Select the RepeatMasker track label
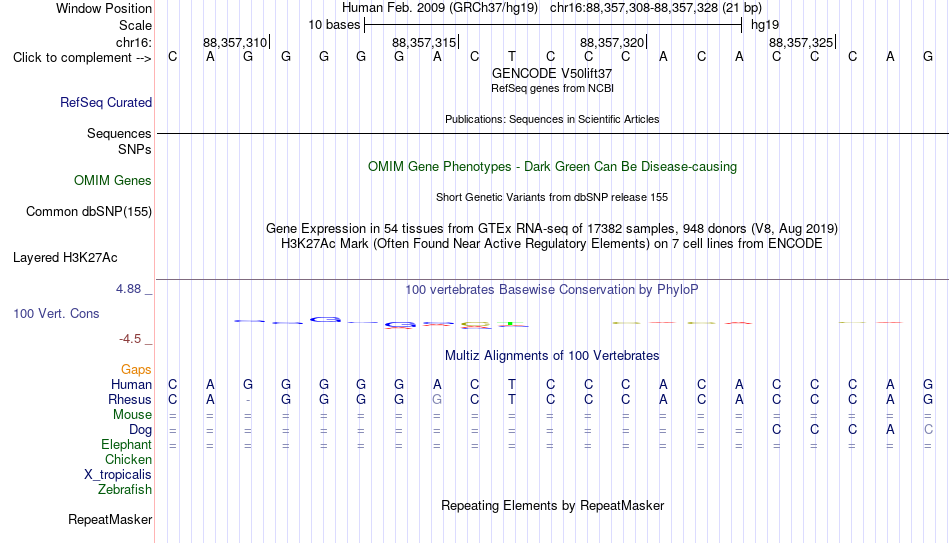 point(110,519)
